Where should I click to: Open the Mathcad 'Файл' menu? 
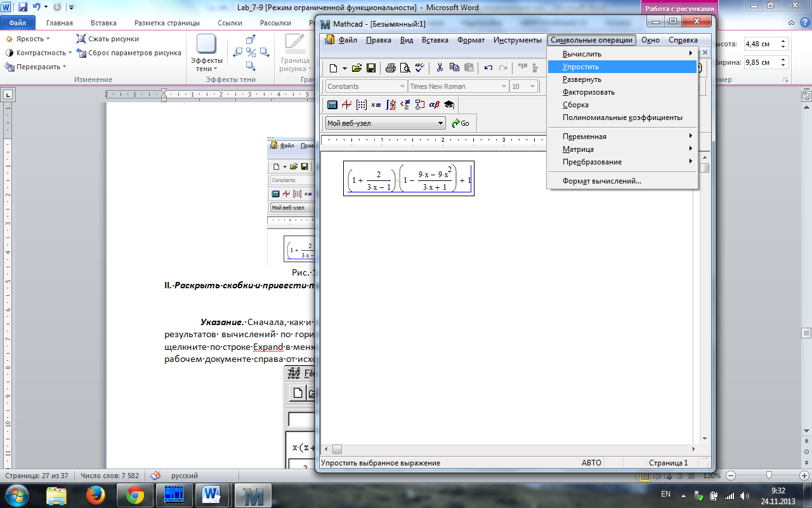click(x=348, y=40)
